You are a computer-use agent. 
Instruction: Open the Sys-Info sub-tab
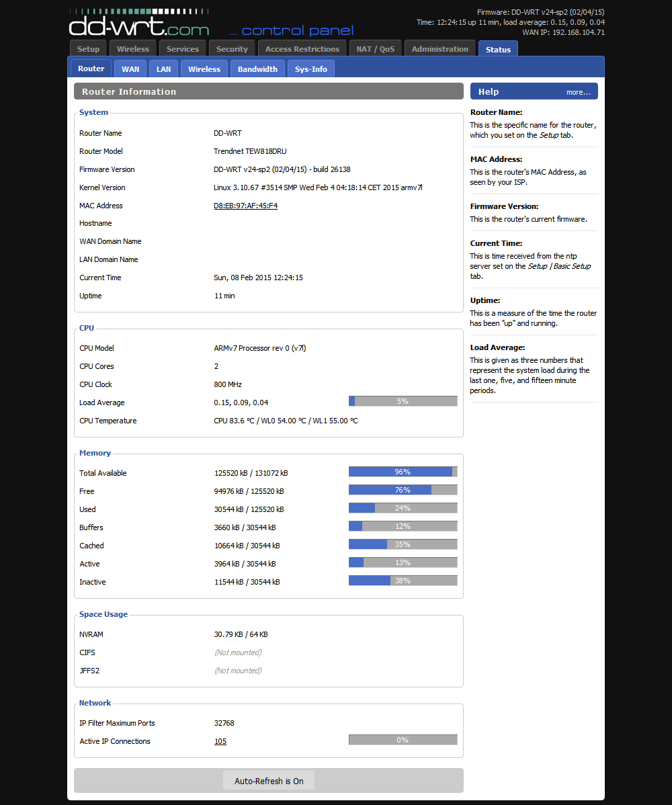(311, 69)
